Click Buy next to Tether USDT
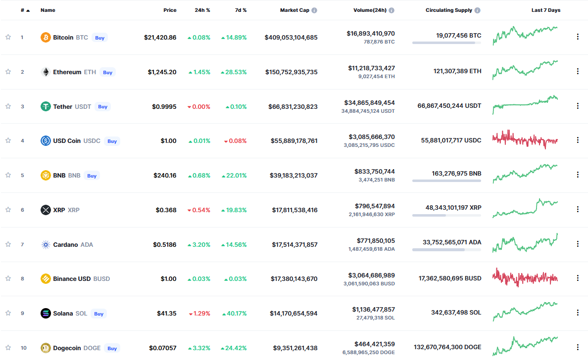 coord(103,107)
